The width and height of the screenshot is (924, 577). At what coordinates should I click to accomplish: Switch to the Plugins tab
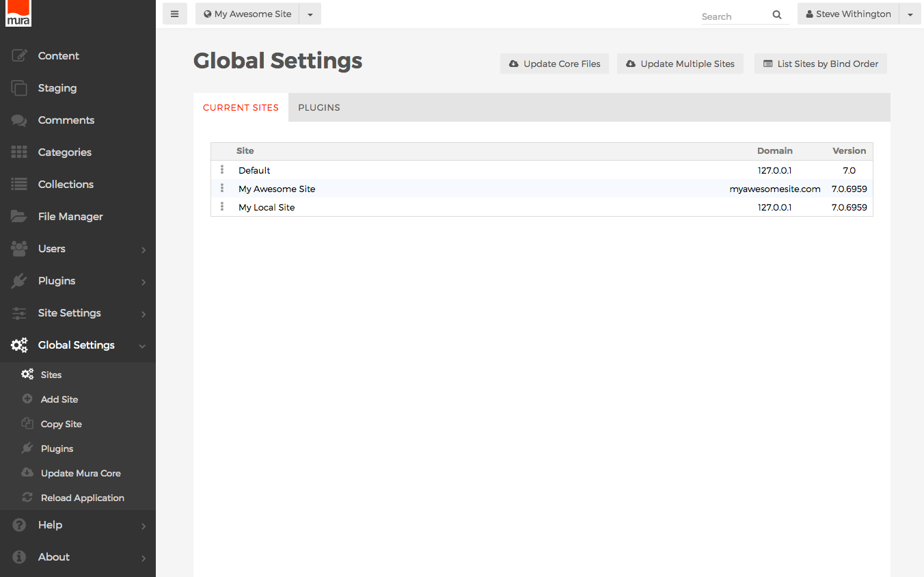(x=319, y=107)
